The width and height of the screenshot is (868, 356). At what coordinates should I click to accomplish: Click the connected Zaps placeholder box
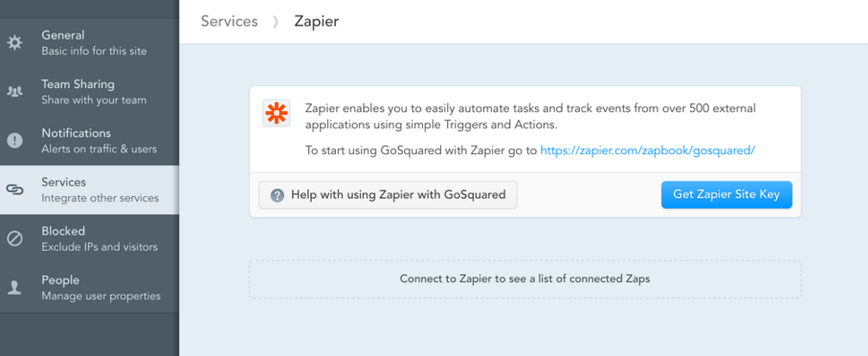524,279
